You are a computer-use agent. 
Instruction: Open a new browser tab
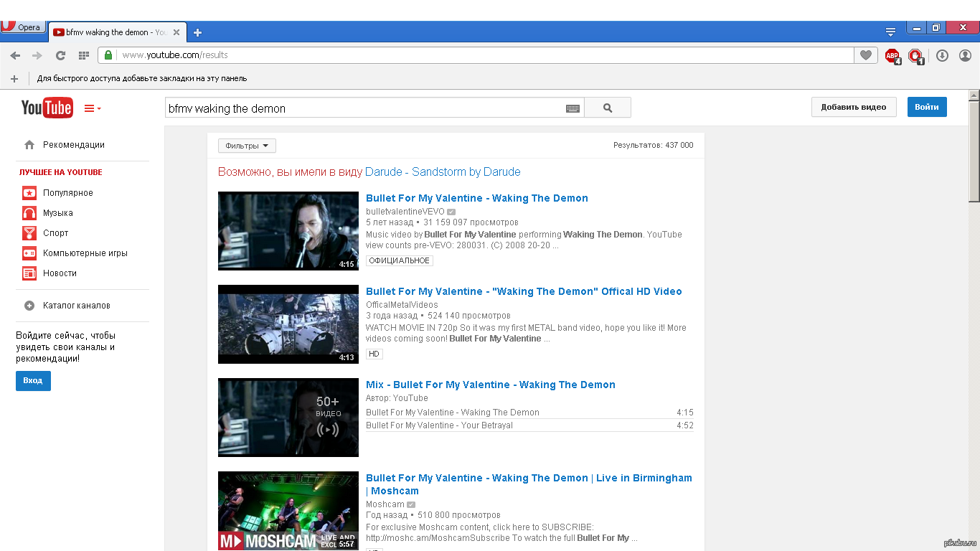[198, 32]
